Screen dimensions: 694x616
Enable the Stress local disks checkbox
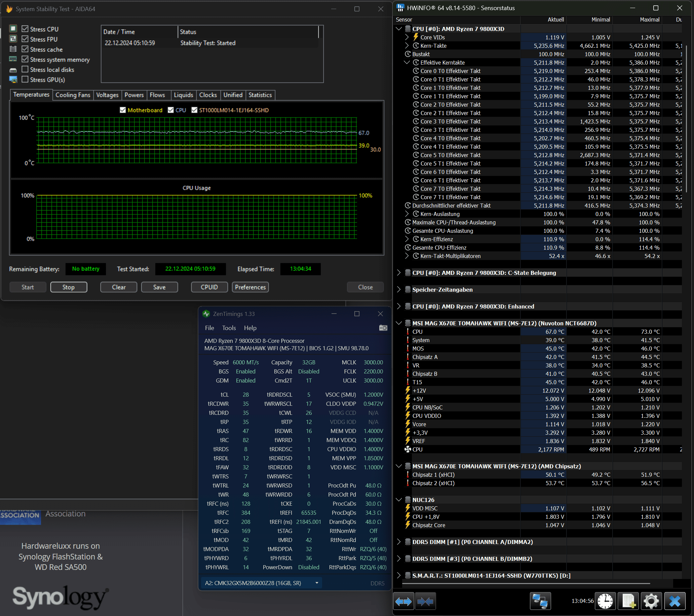tap(25, 69)
